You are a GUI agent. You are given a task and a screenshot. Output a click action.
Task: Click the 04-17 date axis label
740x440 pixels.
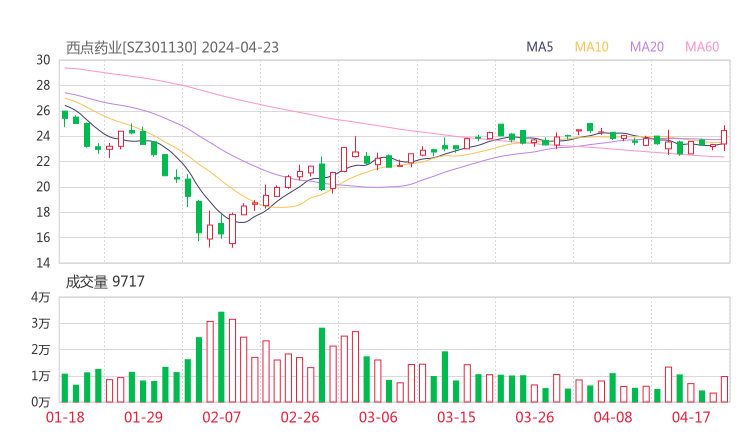[691, 417]
